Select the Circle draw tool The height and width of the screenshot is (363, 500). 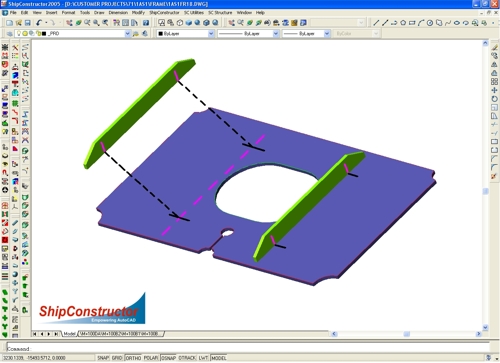[x=430, y=23]
